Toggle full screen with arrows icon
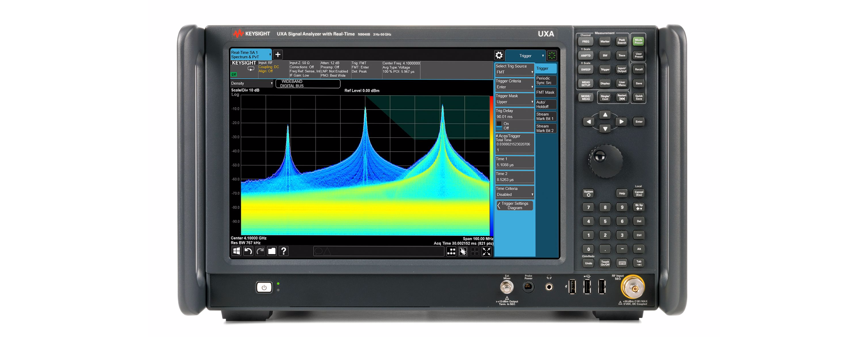868x337 pixels. 486,251
